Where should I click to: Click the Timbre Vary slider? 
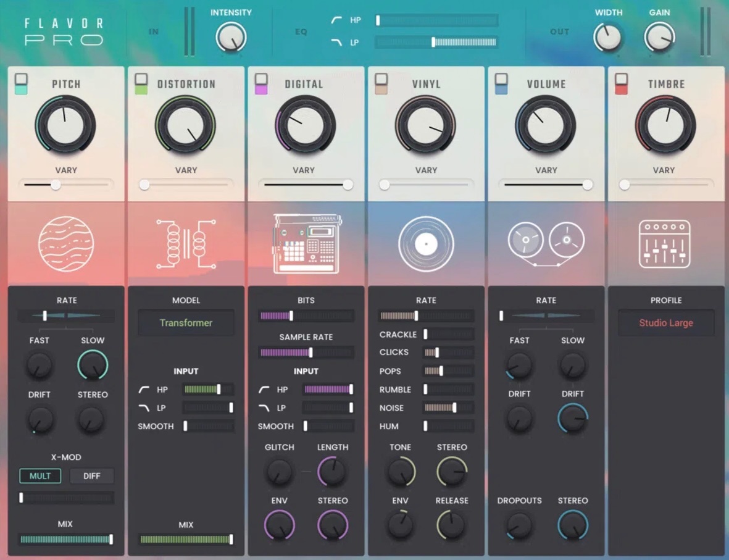666,185
